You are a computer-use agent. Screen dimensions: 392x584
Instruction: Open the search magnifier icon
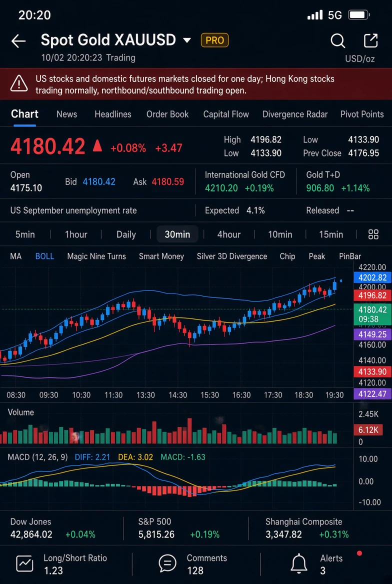tap(337, 40)
